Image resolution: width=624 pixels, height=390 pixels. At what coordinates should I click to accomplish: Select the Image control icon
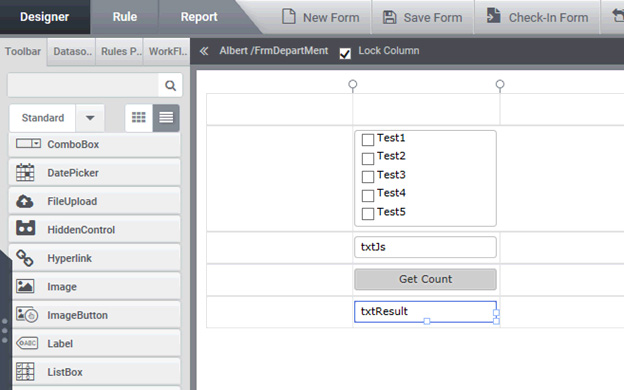pyautogui.click(x=25, y=286)
